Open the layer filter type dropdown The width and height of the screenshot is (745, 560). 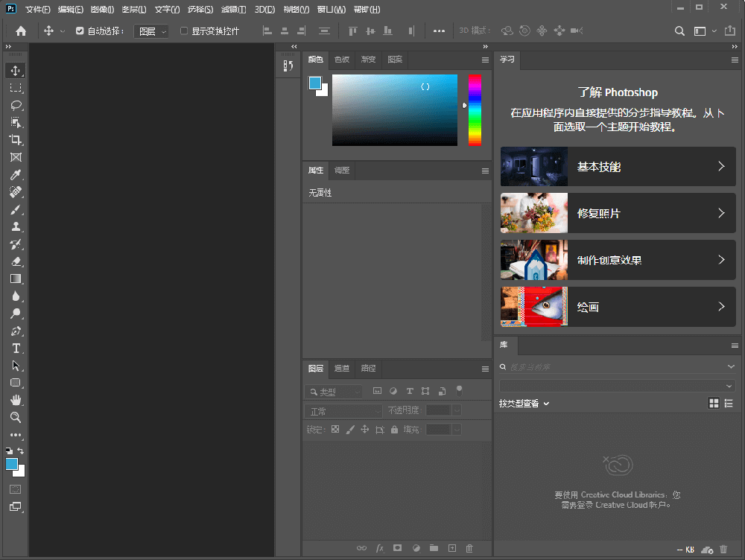[x=333, y=392]
